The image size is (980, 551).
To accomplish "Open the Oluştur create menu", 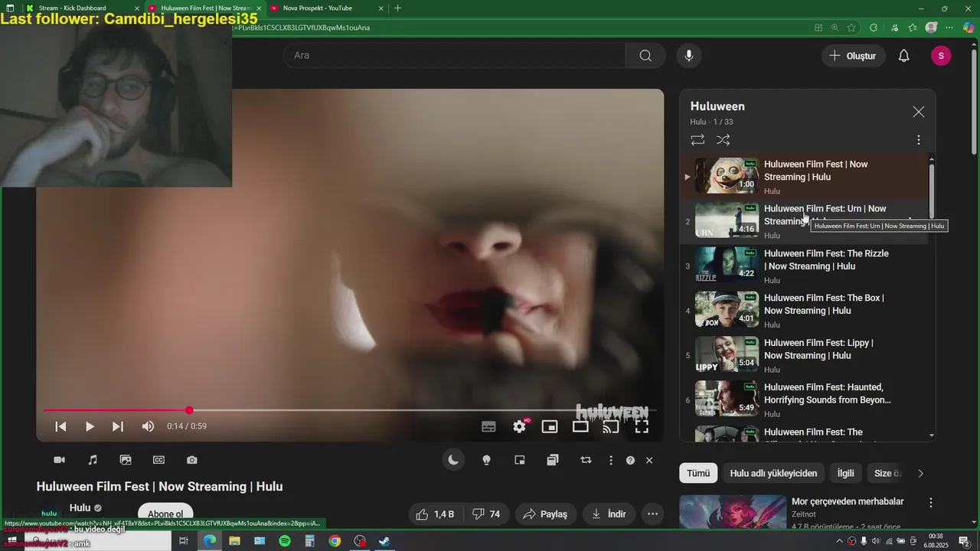I will 853,56.
